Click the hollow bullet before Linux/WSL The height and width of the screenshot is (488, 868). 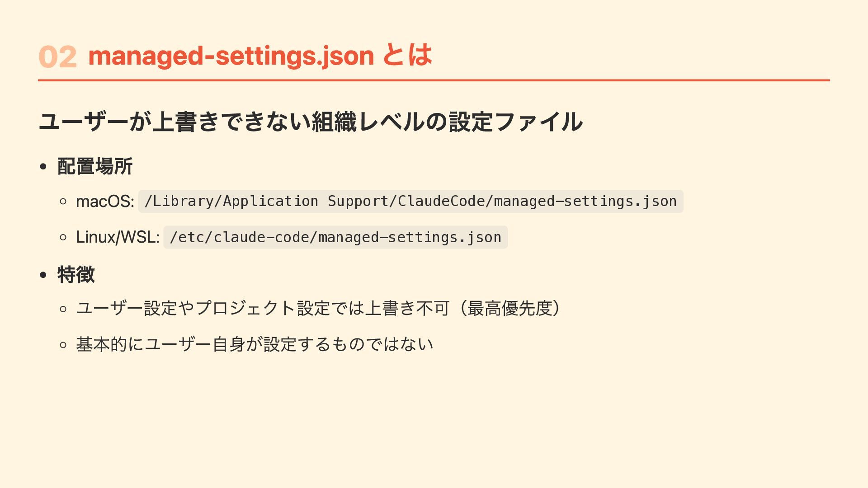(63, 237)
